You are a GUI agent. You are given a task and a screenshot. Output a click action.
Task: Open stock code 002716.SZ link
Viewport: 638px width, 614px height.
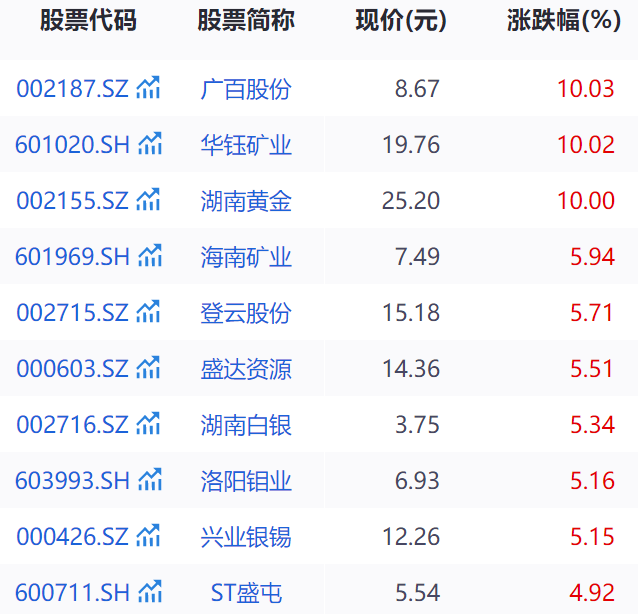click(x=72, y=424)
